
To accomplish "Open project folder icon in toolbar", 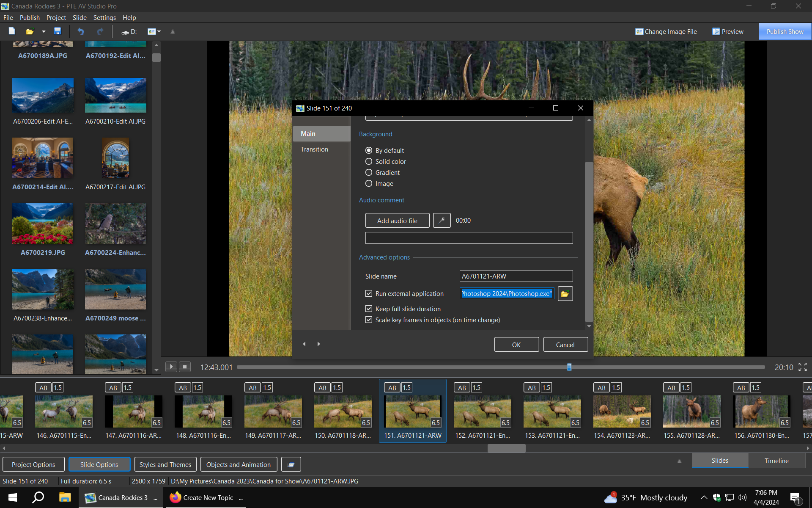I will point(30,31).
